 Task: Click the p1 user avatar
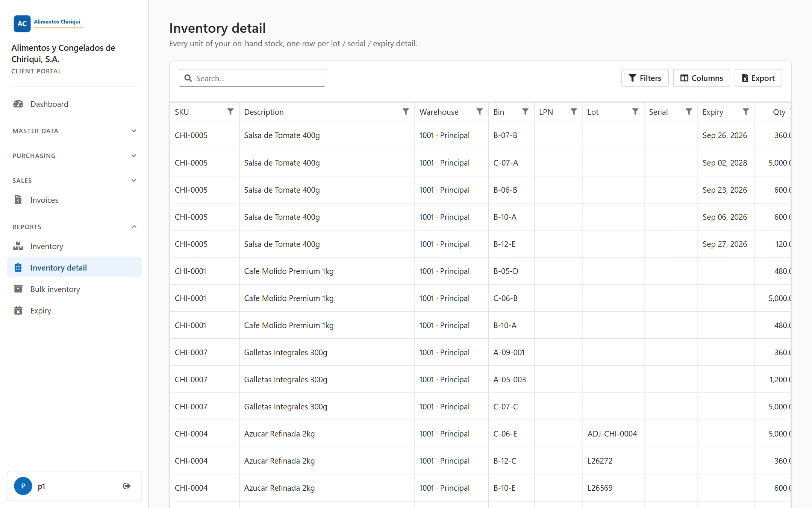click(x=23, y=486)
